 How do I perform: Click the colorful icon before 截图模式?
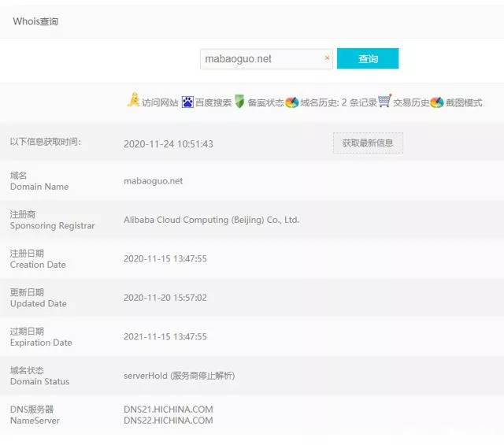[x=437, y=102]
